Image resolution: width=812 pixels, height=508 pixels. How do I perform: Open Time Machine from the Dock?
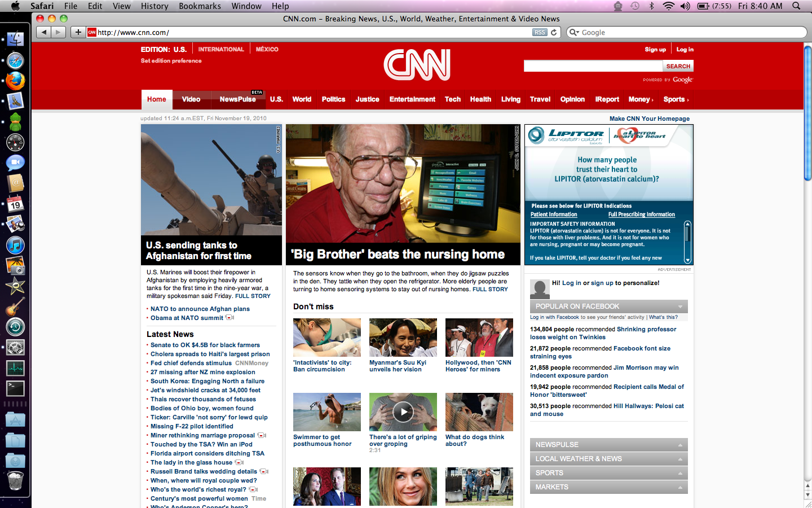[15, 327]
